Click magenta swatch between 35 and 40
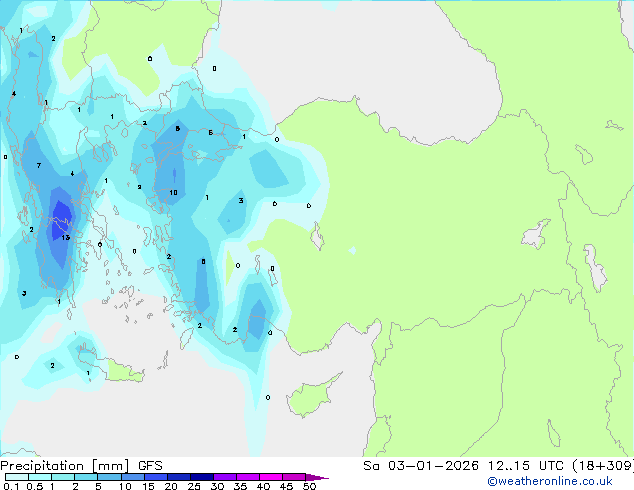This screenshot has width=634, height=490. click(x=248, y=477)
